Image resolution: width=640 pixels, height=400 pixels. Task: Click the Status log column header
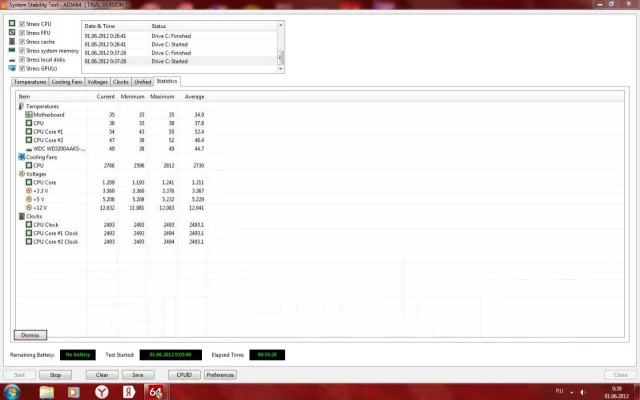click(213, 26)
